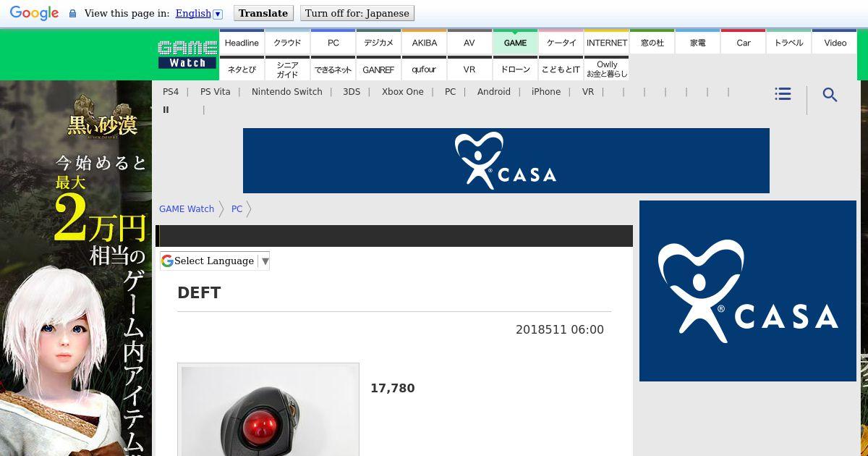
Task: Open the できるネット tab
Action: click(333, 69)
